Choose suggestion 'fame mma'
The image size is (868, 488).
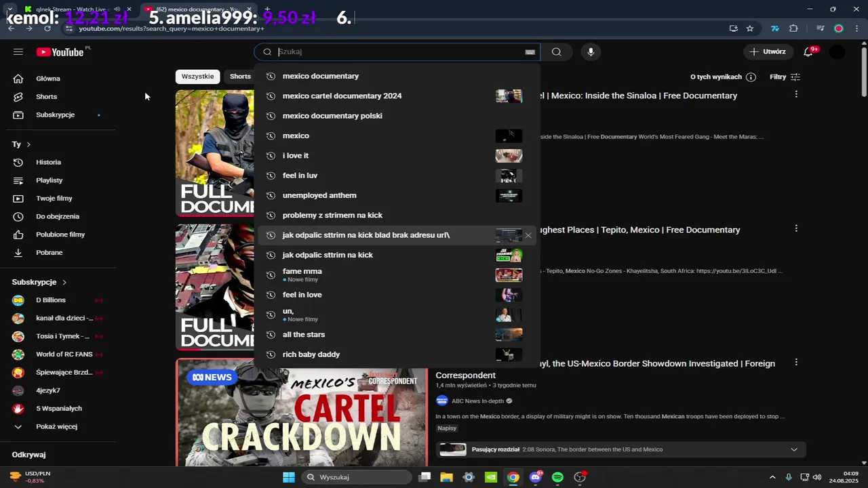pos(397,274)
